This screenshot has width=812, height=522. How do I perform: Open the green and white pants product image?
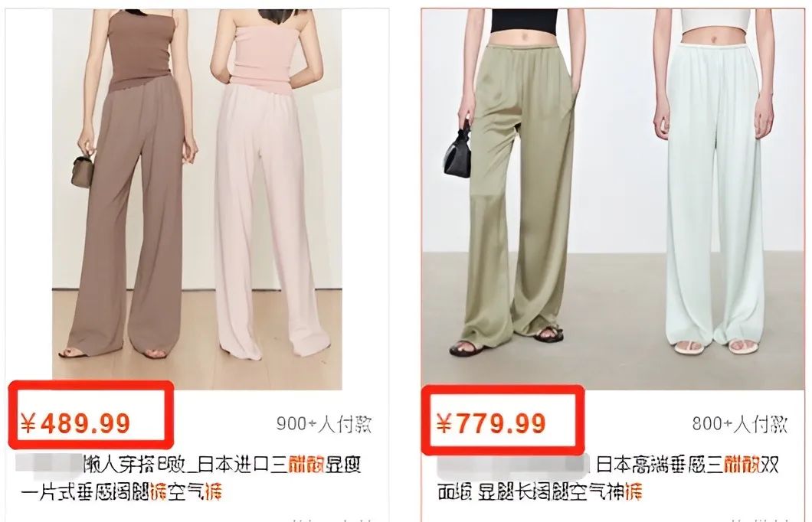click(613, 199)
